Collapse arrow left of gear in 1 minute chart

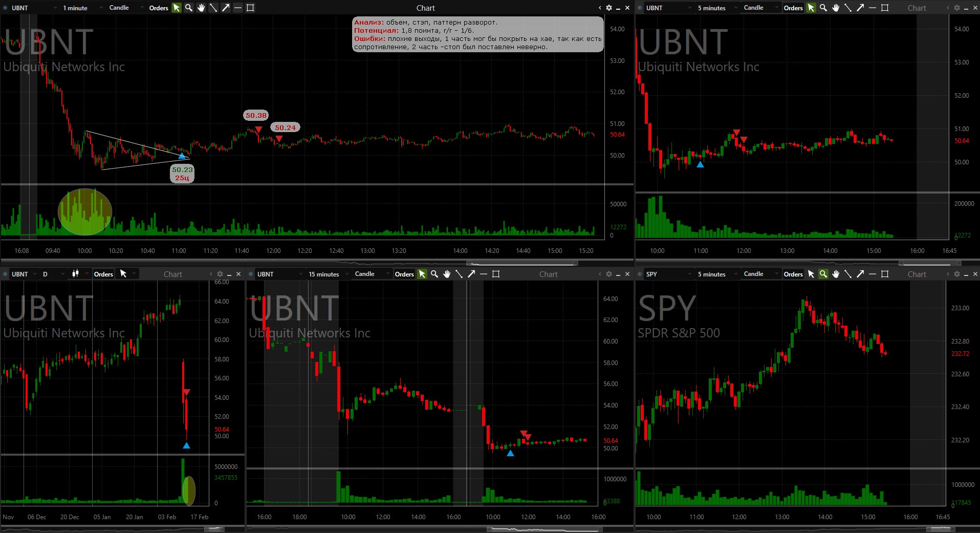tap(600, 8)
